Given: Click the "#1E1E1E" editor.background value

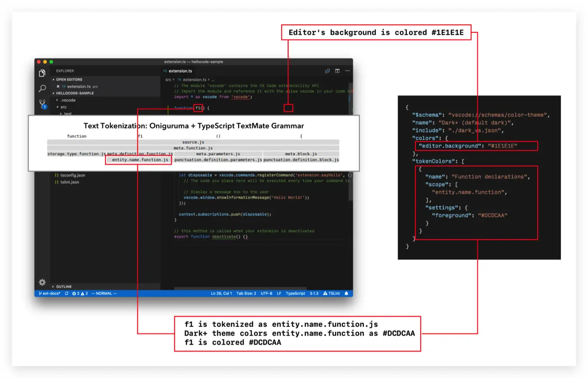Looking at the screenshot, I should click(x=502, y=146).
